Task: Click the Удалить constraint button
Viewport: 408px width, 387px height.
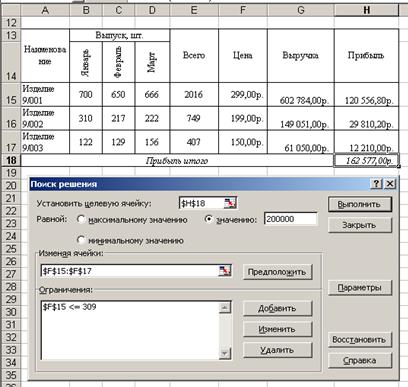Action: [277, 350]
